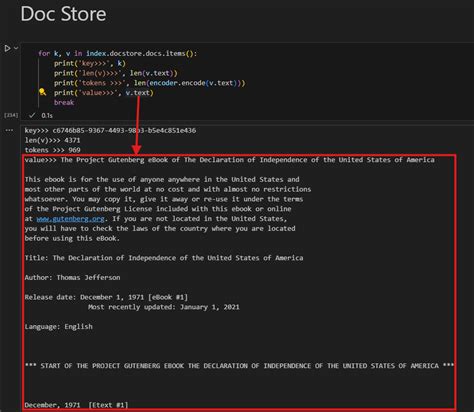Click the START OF THE PROJECT GUTENBERG line

point(239,366)
